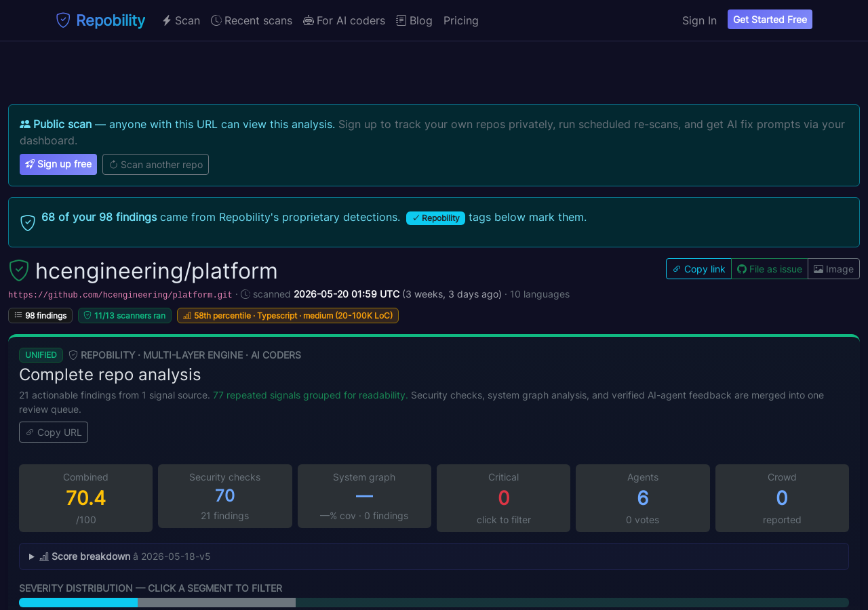Viewport: 868px width, 610px height.
Task: Click the lightning icon beside Scan
Action: [167, 20]
